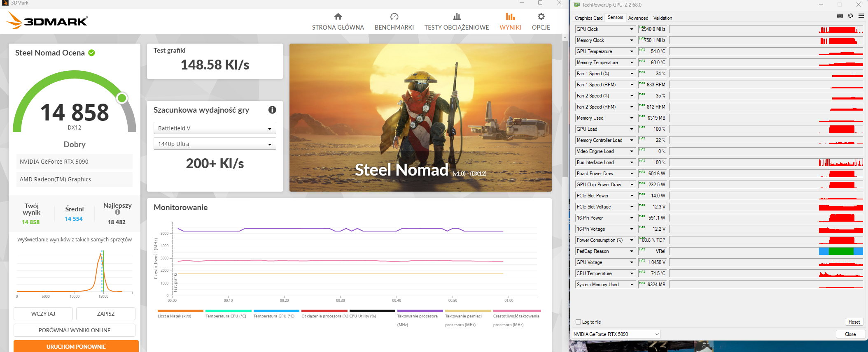Enable the Log to file checkbox
Viewport: 868px width, 352px height.
[579, 322]
